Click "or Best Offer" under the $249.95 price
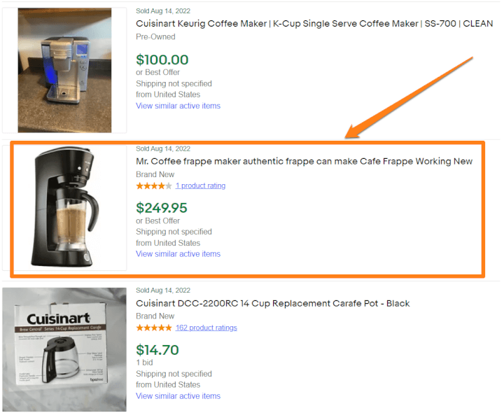Screen dimensions: 504x420 [x=160, y=221]
